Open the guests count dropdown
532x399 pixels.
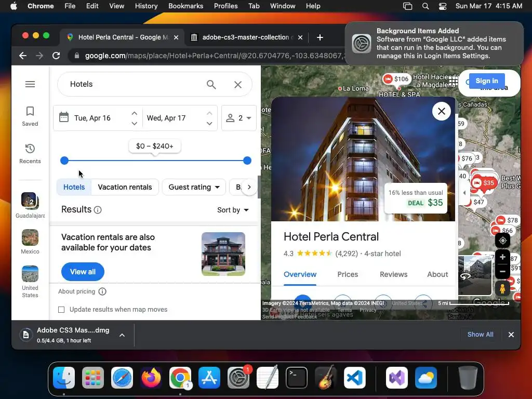point(239,118)
